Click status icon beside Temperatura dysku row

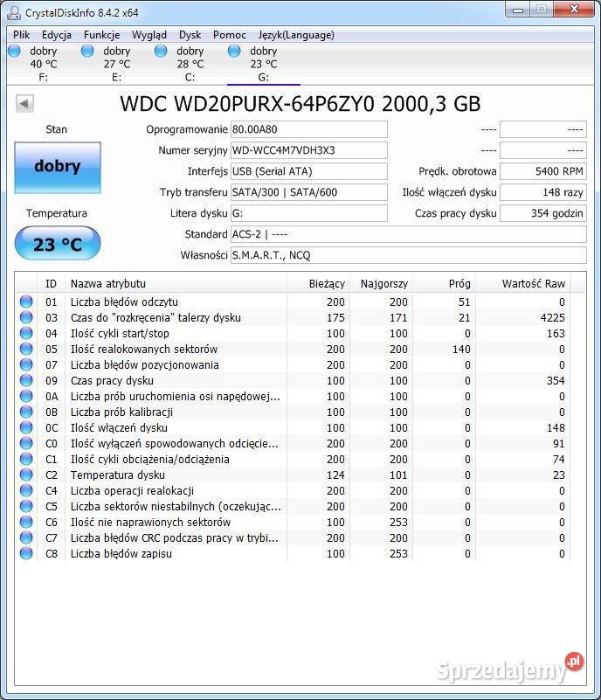(x=26, y=475)
